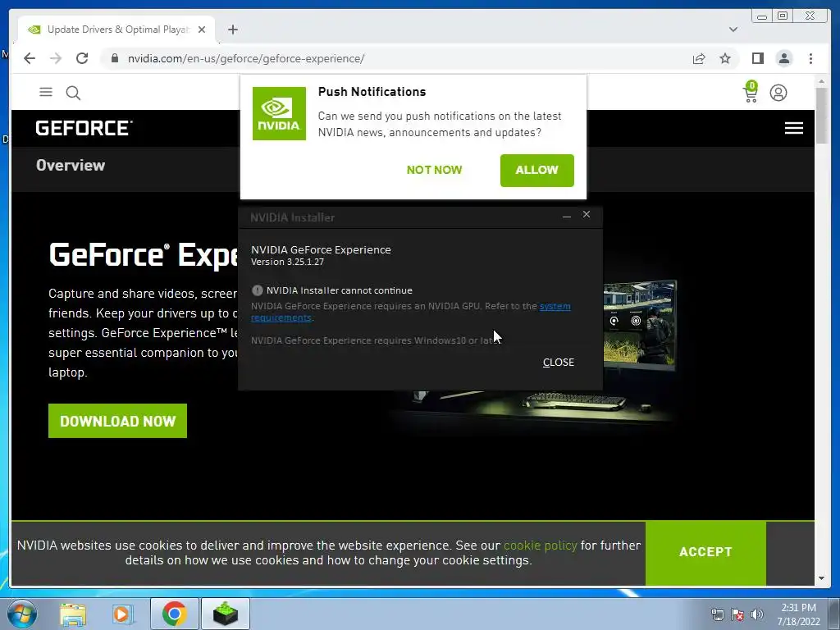
Task: Click the browser forward arrow
Action: (x=56, y=58)
